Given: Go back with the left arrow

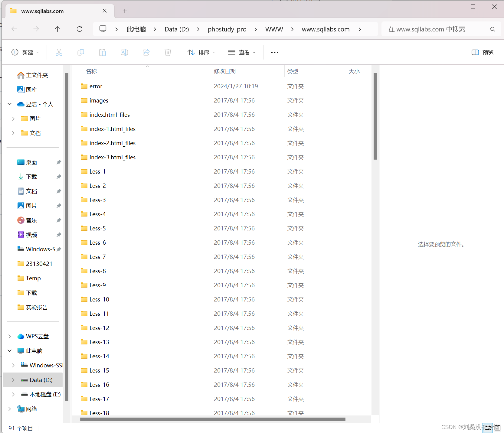Looking at the screenshot, I should click(x=14, y=29).
